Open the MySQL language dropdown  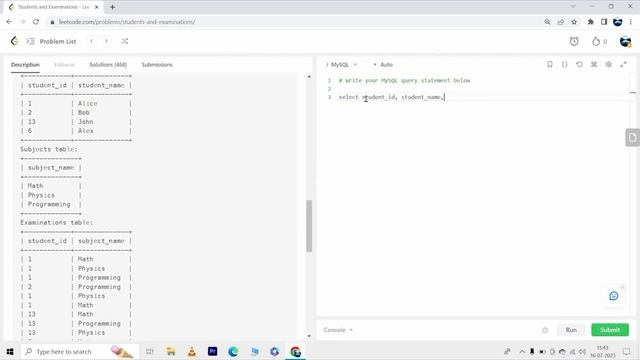point(342,64)
